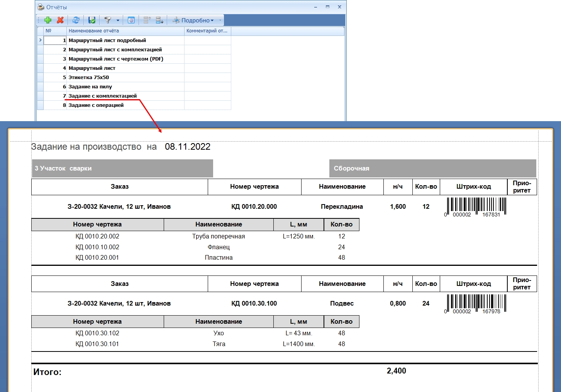Click the L=1400 мм. length value

[x=299, y=344]
